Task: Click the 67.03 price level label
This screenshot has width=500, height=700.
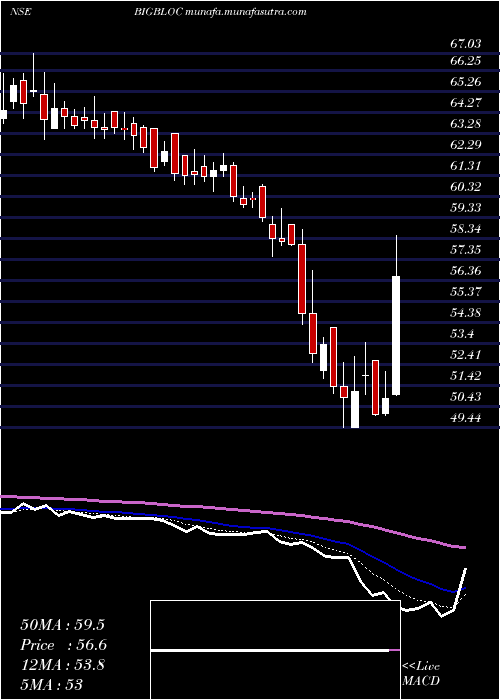Action: 466,44
